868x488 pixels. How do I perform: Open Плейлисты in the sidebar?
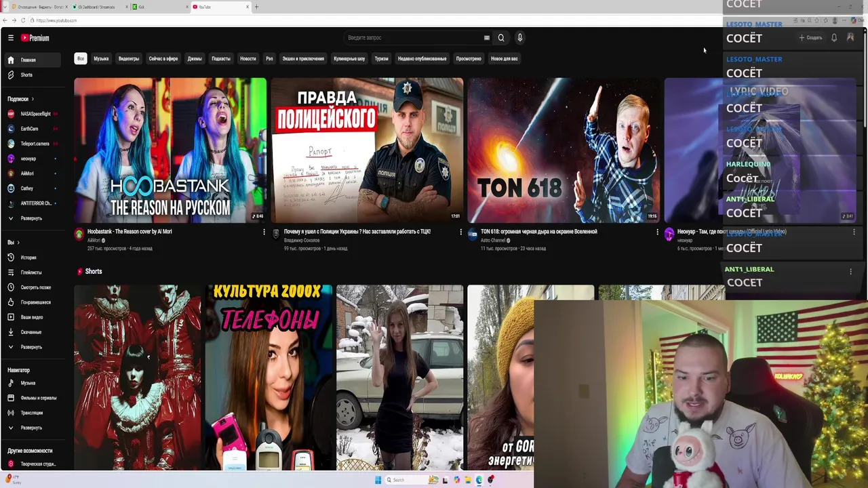(x=31, y=272)
